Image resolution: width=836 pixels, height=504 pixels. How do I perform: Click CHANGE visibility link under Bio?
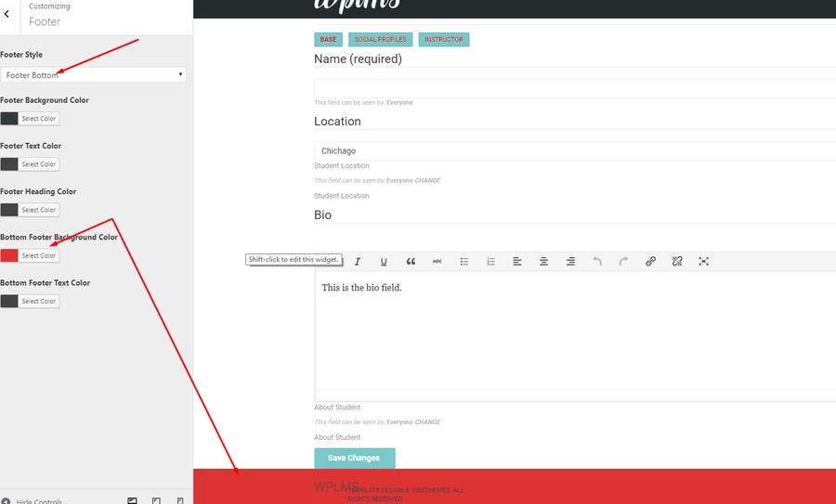(427, 422)
